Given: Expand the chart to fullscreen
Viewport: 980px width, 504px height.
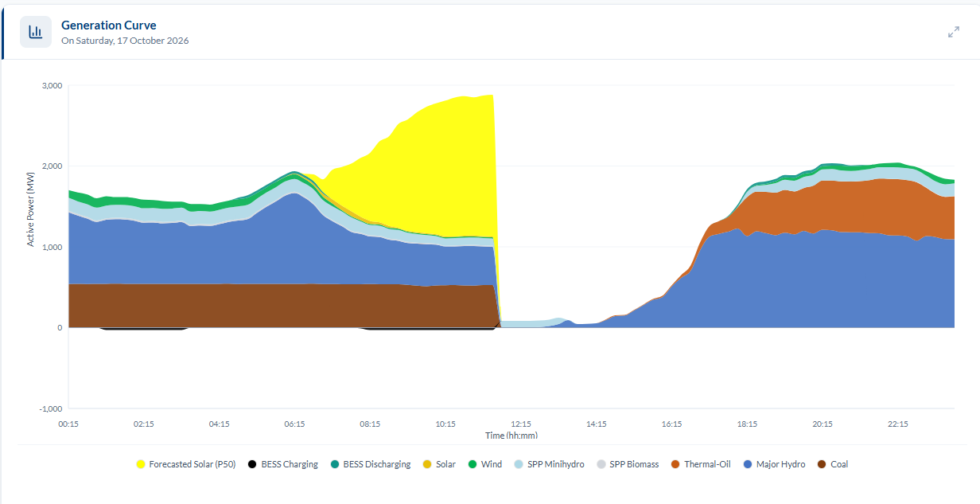Looking at the screenshot, I should (x=954, y=32).
